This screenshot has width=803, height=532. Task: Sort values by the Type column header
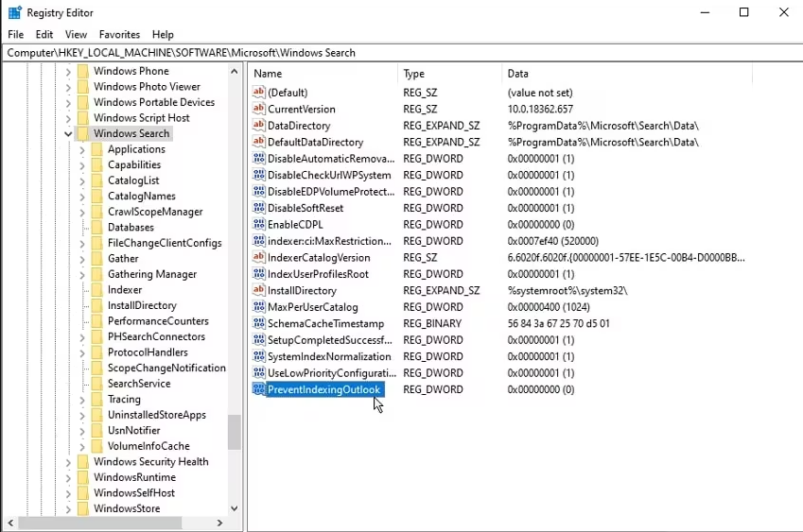coord(449,74)
